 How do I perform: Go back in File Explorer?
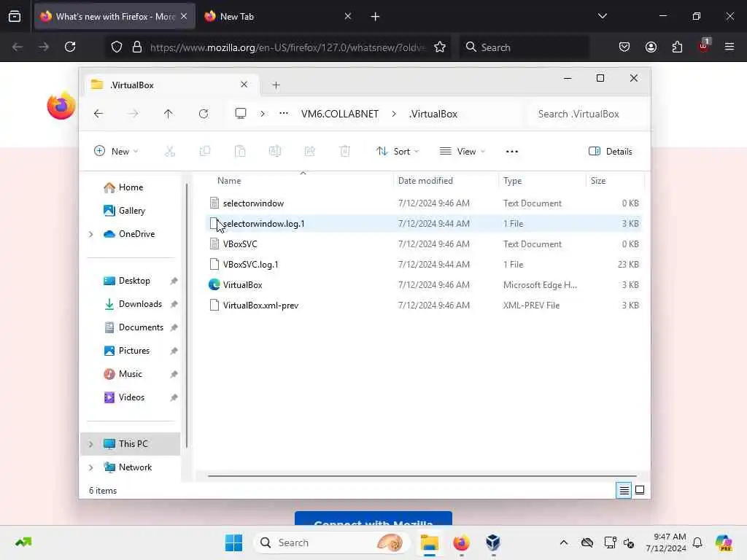98,114
